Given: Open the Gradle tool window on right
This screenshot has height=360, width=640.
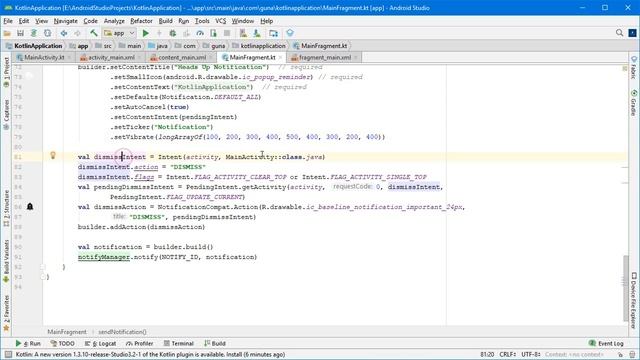Looking at the screenshot, I should click(x=633, y=103).
